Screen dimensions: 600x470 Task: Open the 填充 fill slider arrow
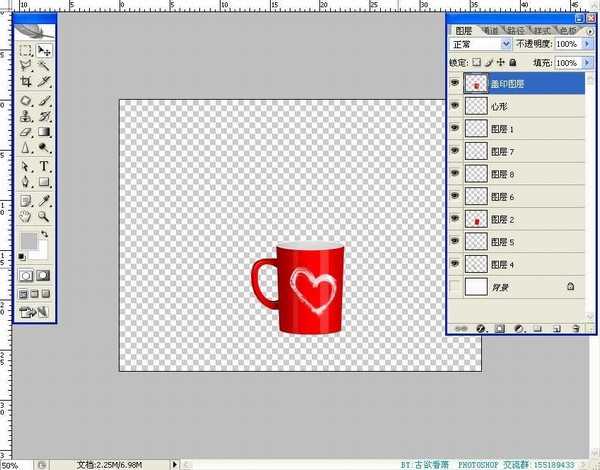(585, 63)
